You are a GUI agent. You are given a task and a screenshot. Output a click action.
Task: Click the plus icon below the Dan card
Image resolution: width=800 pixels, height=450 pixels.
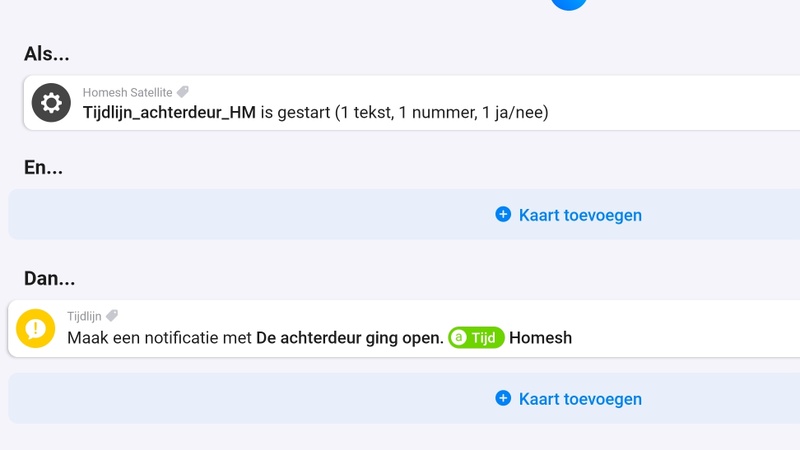point(503,398)
